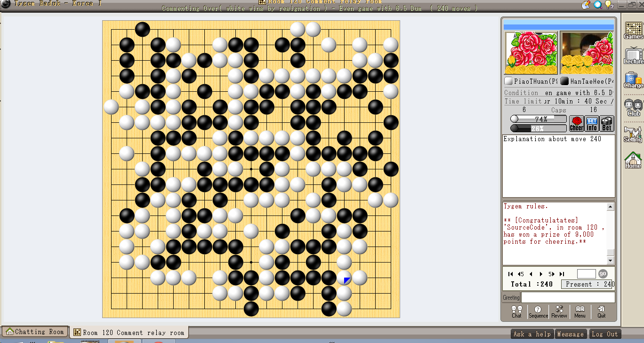Screen dimensions: 644x343
Task: Click the move number input box
Action: [587, 274]
